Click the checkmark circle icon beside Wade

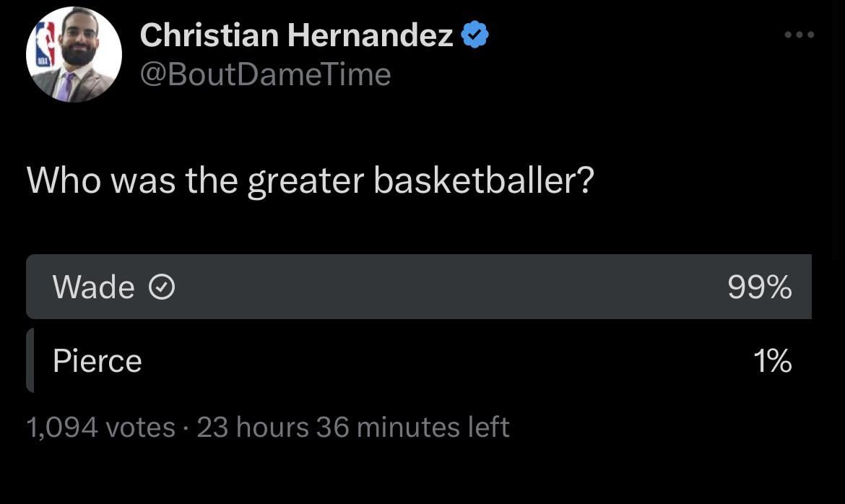pyautogui.click(x=161, y=288)
